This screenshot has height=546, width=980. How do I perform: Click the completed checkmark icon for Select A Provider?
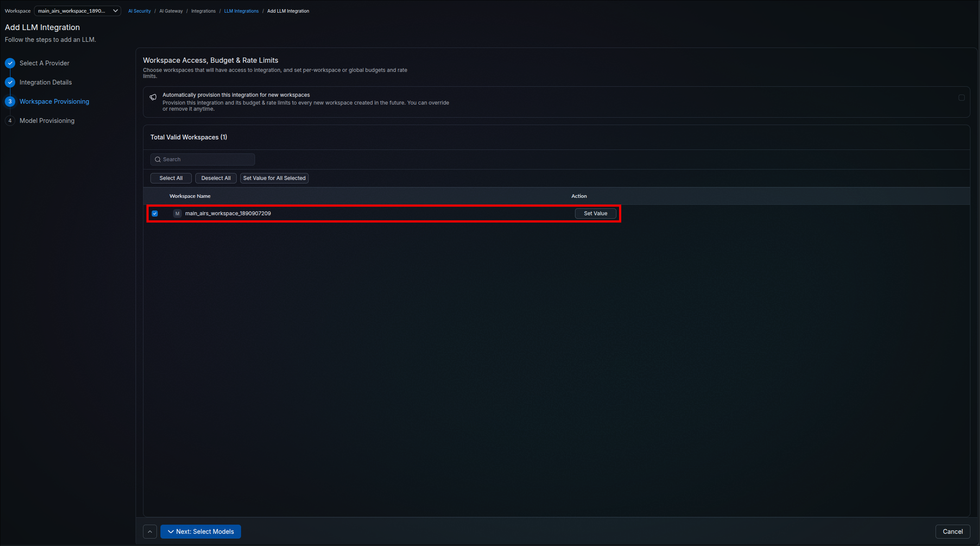(10, 63)
